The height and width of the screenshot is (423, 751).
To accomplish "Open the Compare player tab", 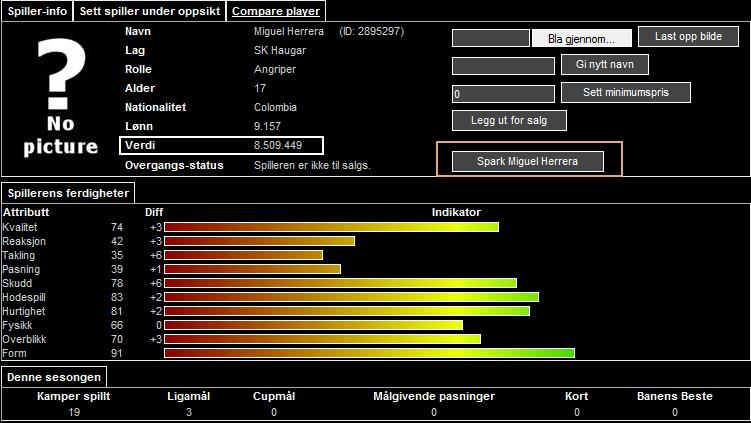I will coord(276,11).
